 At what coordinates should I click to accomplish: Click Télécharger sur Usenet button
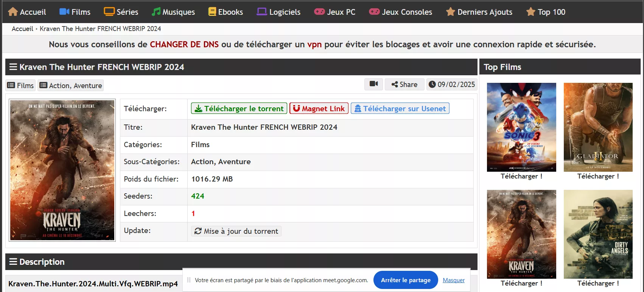[400, 109]
